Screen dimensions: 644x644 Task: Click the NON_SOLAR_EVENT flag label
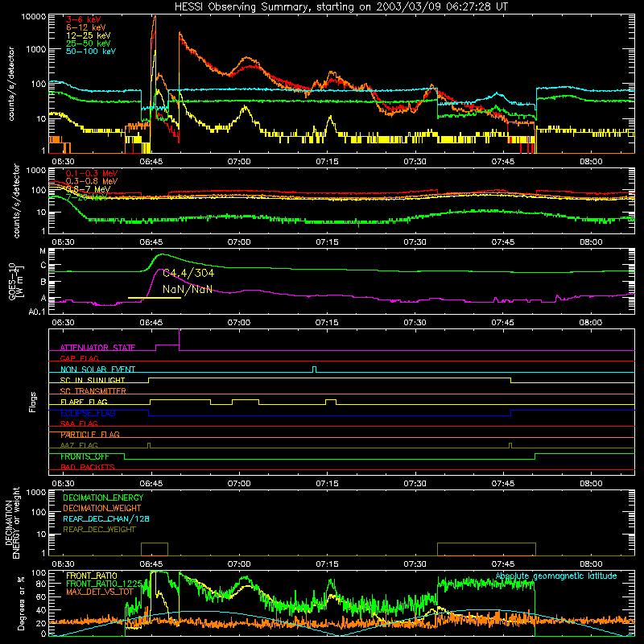pyautogui.click(x=97, y=369)
